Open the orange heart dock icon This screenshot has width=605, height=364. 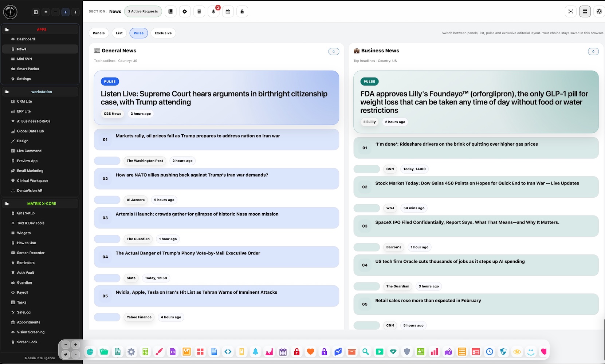coord(310,352)
